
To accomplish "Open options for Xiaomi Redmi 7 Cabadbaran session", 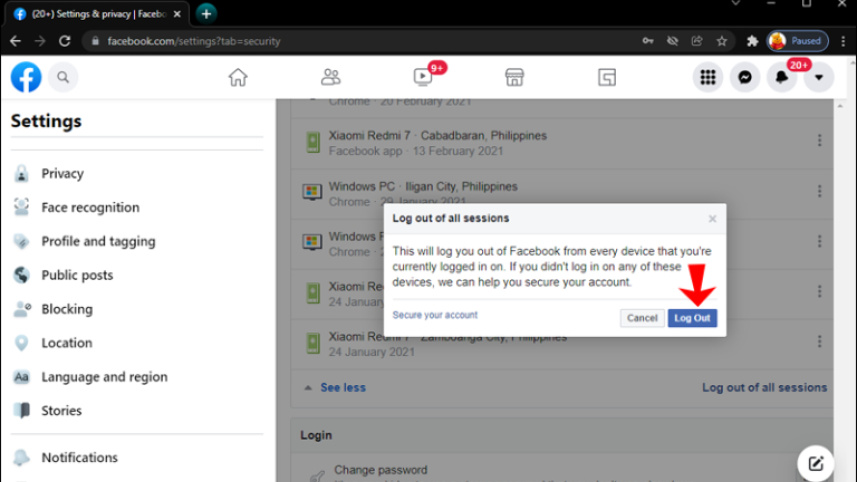I will tap(819, 141).
